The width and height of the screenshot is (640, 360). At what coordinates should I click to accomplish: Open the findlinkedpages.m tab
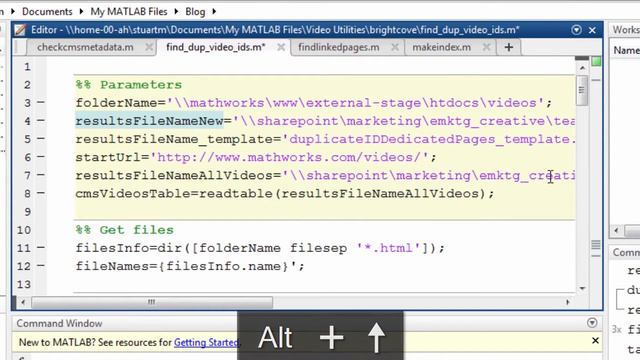339,47
